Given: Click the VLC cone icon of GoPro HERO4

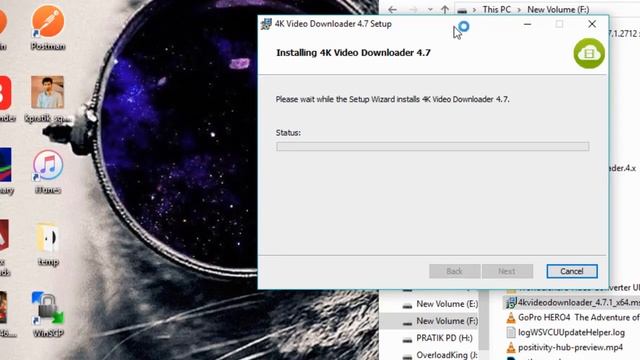Looking at the screenshot, I should click(511, 318).
